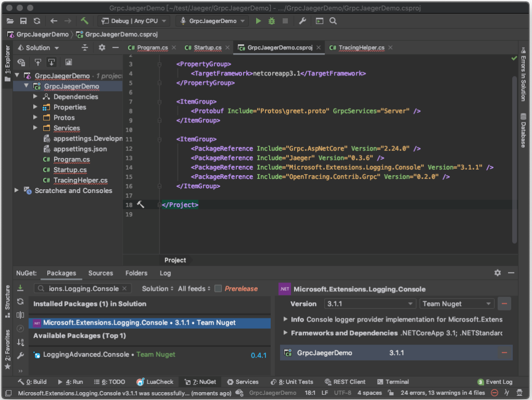The height and width of the screenshot is (400, 532).
Task: Open NuGet panel gear settings
Action: pos(497,273)
